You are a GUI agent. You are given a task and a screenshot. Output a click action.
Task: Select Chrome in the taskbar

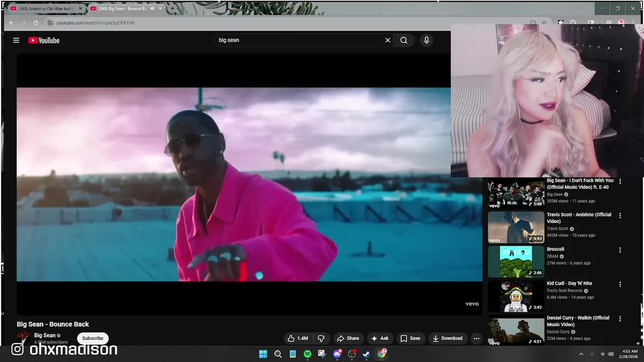[381, 354]
